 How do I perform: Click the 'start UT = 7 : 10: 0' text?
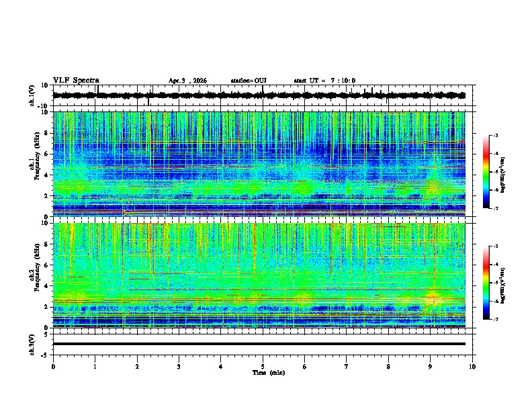324,81
